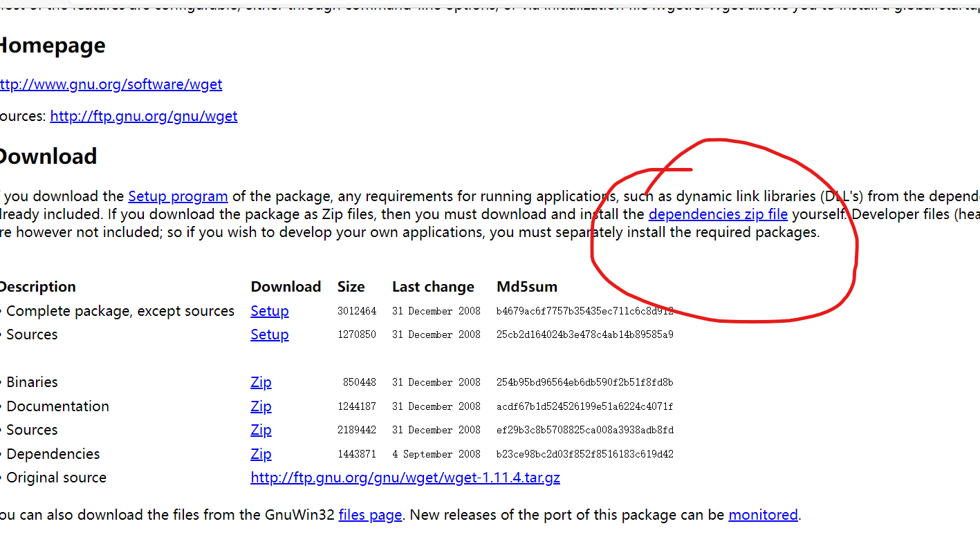Download the Zip link in the 2189442 Sources row
Viewport: 980px width, 537px height.
pos(261,430)
